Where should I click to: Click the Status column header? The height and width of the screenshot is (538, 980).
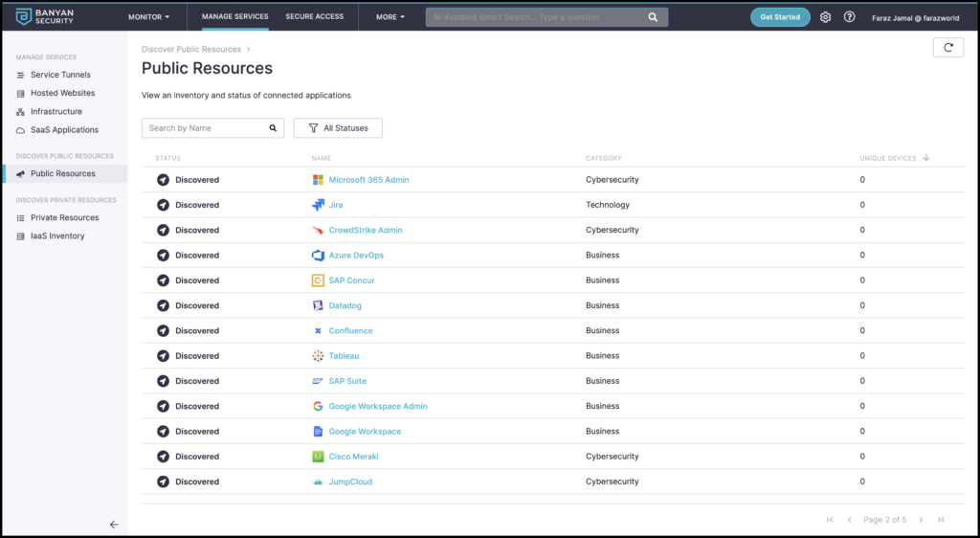coord(168,159)
